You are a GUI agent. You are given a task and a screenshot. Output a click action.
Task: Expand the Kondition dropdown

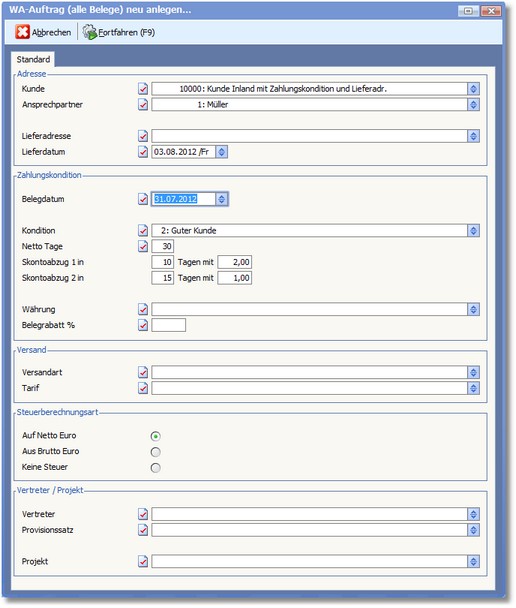click(473, 231)
